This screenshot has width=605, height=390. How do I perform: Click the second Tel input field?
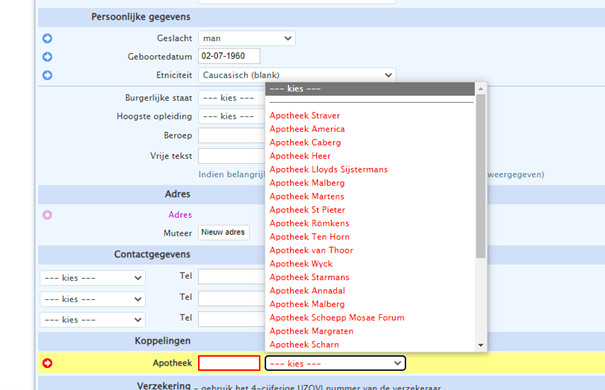coord(232,298)
